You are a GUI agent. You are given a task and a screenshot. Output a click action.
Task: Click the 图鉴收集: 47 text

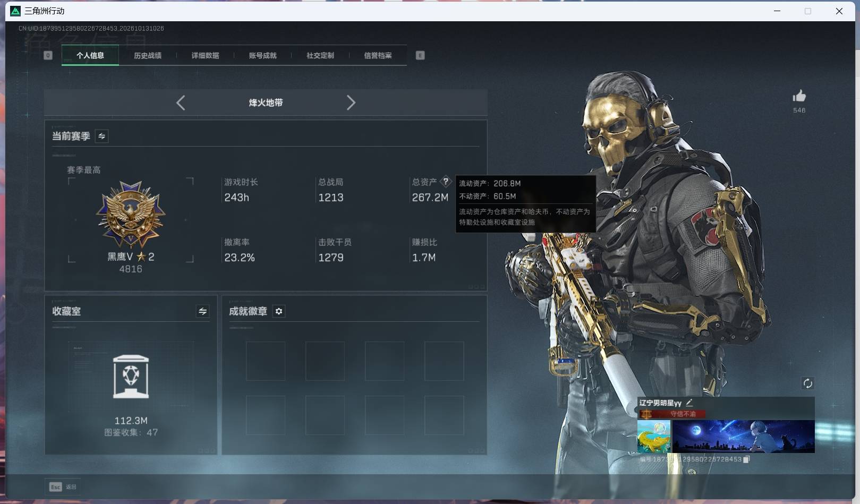131,432
